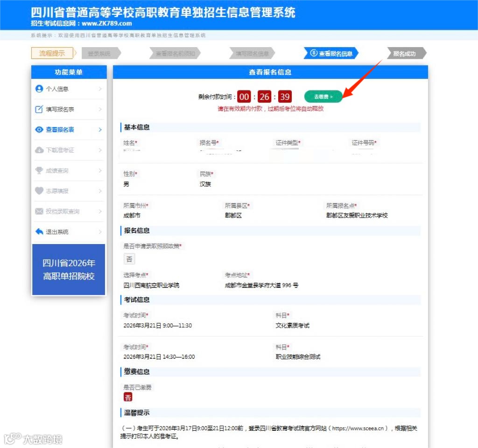Select the 查看报名信息 step
The height and width of the screenshot is (448, 478).
click(331, 53)
